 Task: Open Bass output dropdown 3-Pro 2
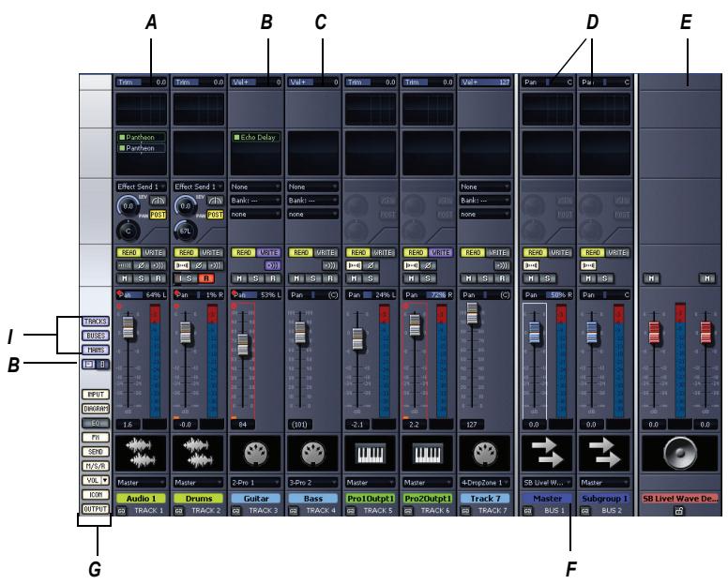point(313,483)
